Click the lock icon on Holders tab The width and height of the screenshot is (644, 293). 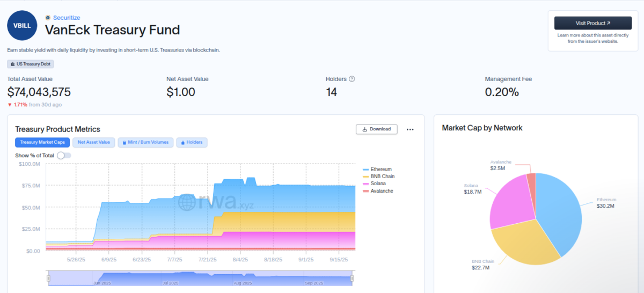(x=182, y=143)
